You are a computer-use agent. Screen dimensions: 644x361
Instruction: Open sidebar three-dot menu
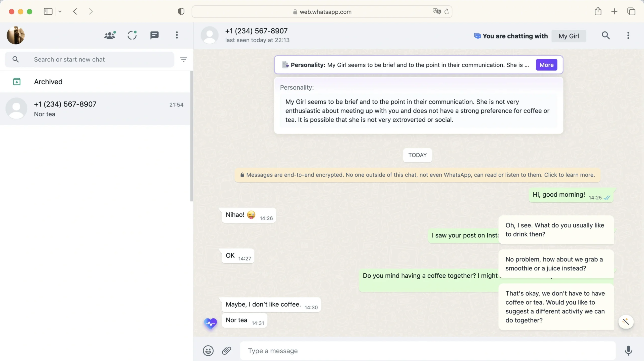177,35
